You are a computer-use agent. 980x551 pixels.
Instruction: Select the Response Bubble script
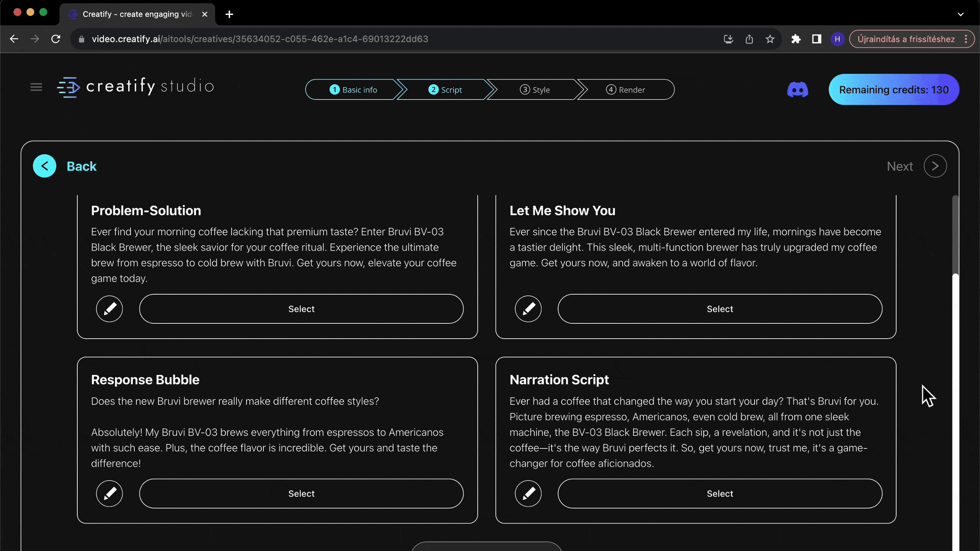[x=301, y=494]
